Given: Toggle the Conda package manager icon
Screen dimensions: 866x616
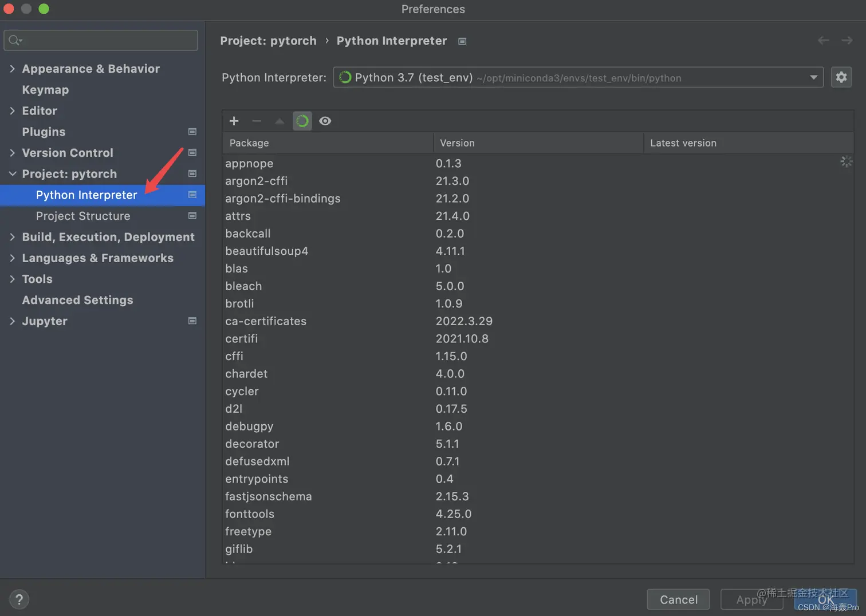Looking at the screenshot, I should click(x=302, y=121).
